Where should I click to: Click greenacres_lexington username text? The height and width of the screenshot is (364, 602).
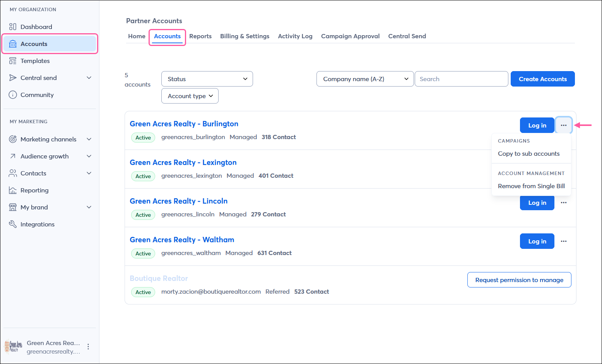pos(192,175)
